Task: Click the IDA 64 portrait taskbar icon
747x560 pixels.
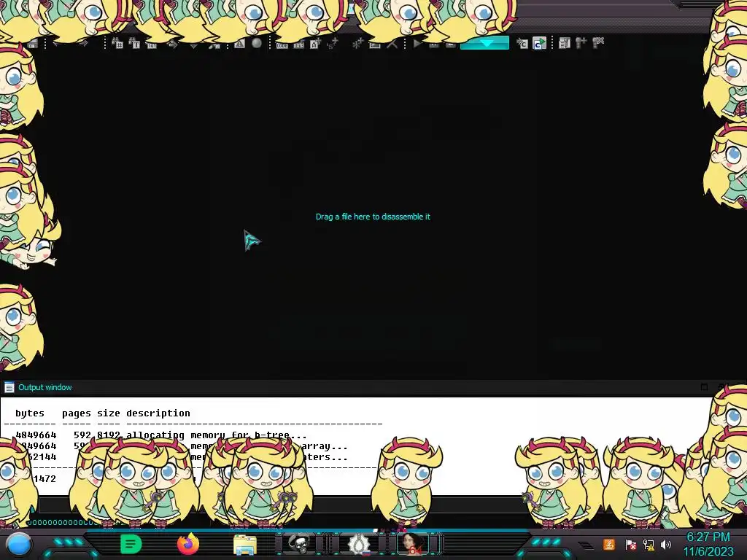Action: click(x=413, y=544)
